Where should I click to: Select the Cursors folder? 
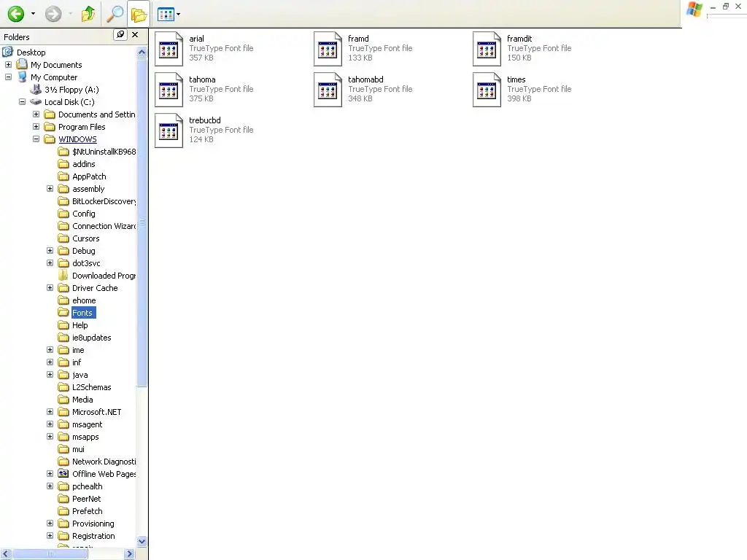(x=86, y=238)
